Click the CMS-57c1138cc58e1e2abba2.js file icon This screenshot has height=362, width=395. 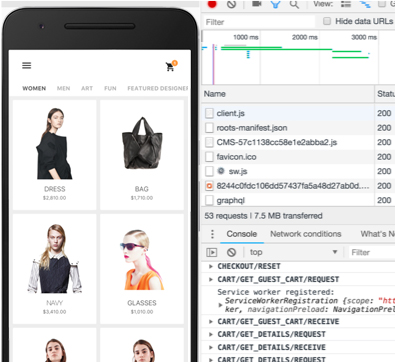click(209, 142)
